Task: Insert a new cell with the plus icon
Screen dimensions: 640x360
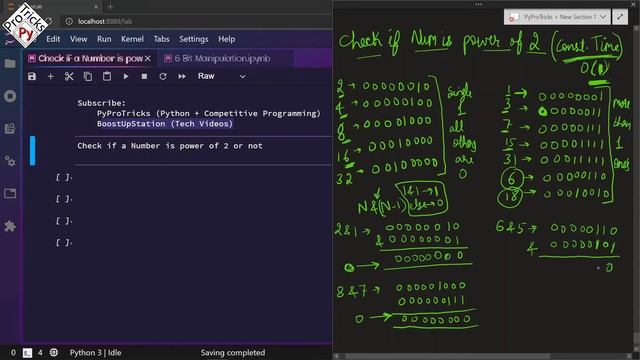Action: click(x=51, y=76)
